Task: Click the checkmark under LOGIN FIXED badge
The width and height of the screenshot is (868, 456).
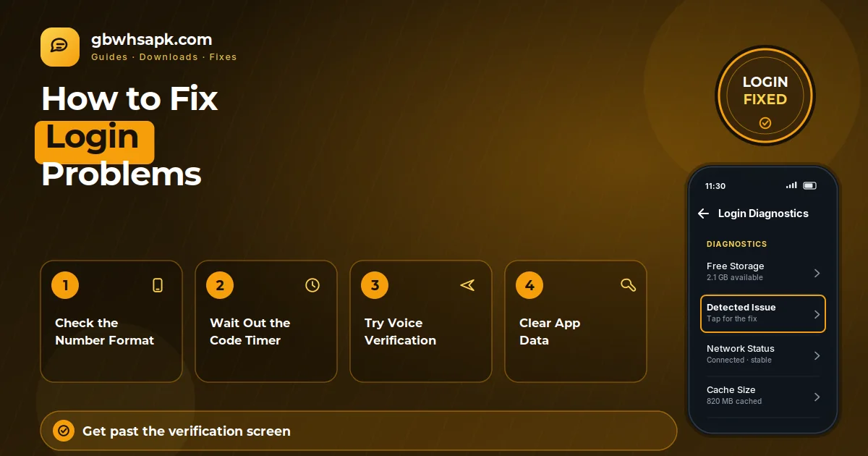Action: click(x=765, y=123)
